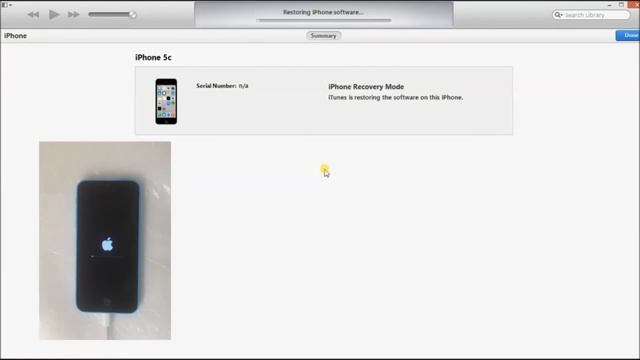The image size is (640, 360).
Task: Click the overlaid phone photo with Apple logo
Action: (x=105, y=240)
